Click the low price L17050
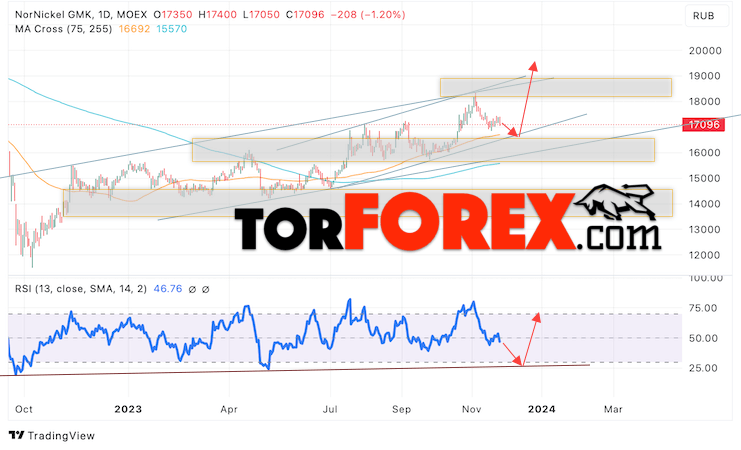The width and height of the screenshot is (741, 450). pos(261,15)
